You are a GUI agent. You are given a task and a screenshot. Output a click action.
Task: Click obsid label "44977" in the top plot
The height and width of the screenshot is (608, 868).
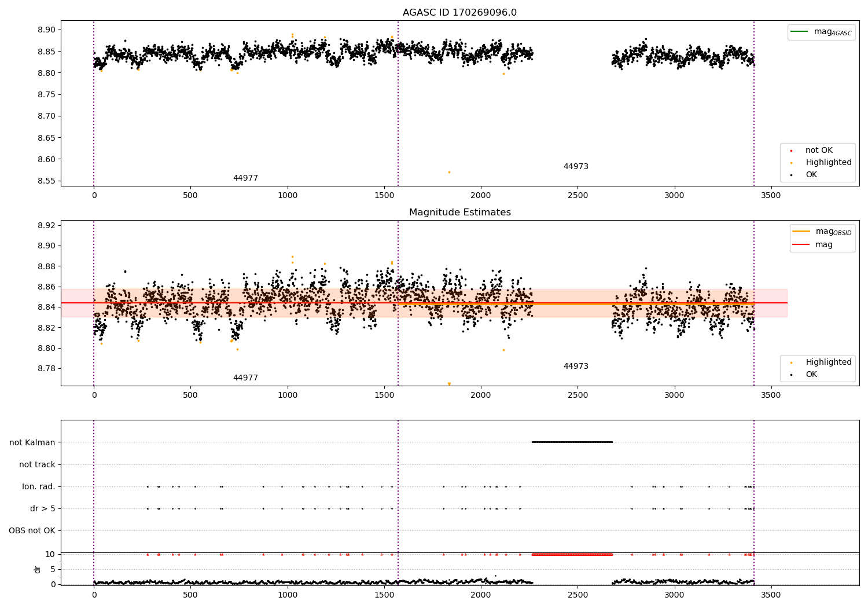click(x=245, y=178)
